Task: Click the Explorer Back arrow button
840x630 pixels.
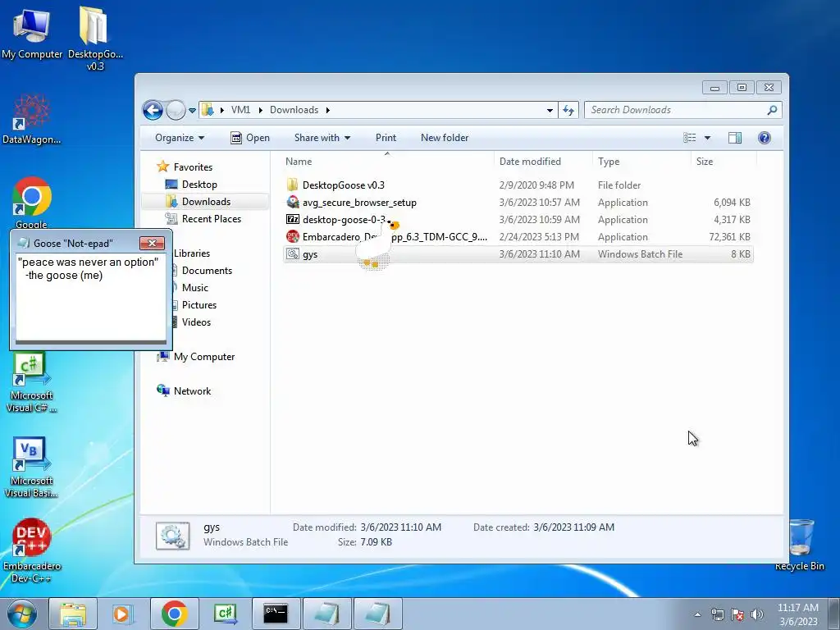Action: 153,111
